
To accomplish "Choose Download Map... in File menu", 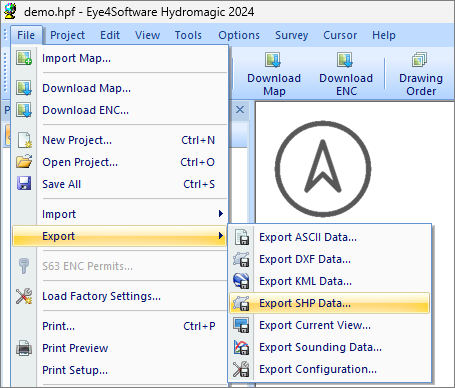I will [119, 88].
